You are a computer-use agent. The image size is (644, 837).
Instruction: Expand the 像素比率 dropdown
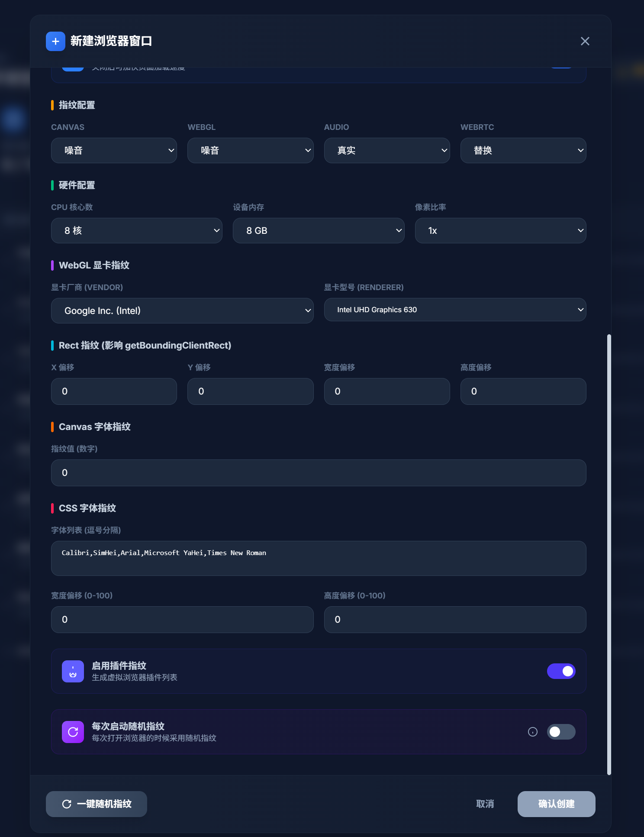pyautogui.click(x=500, y=231)
